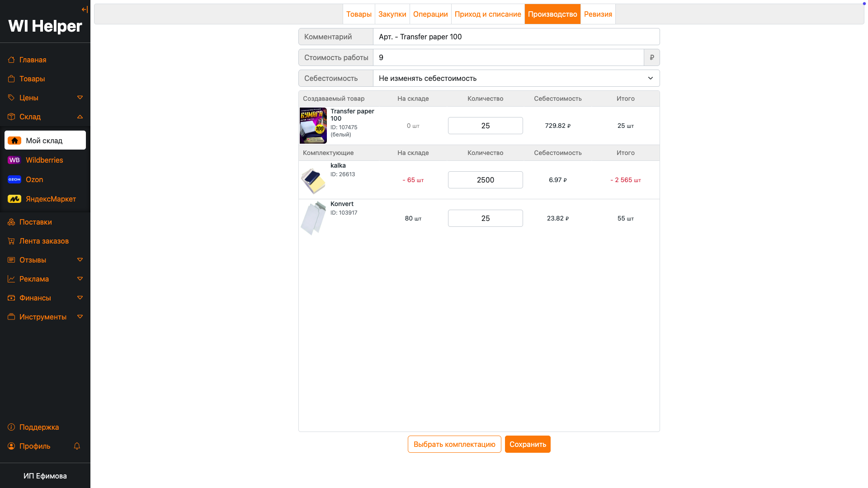Click the Лента заказов cart icon
Screen dimensions: 868x488
coord(11,241)
